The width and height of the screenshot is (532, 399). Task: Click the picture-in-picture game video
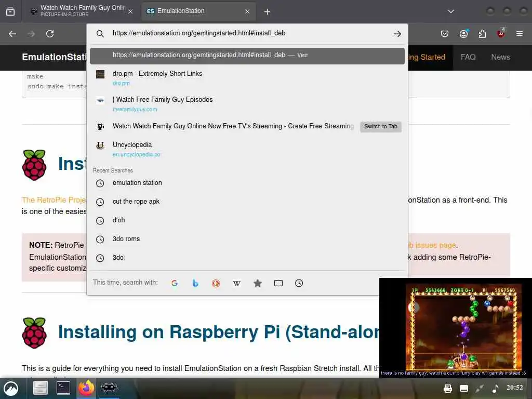[455, 328]
